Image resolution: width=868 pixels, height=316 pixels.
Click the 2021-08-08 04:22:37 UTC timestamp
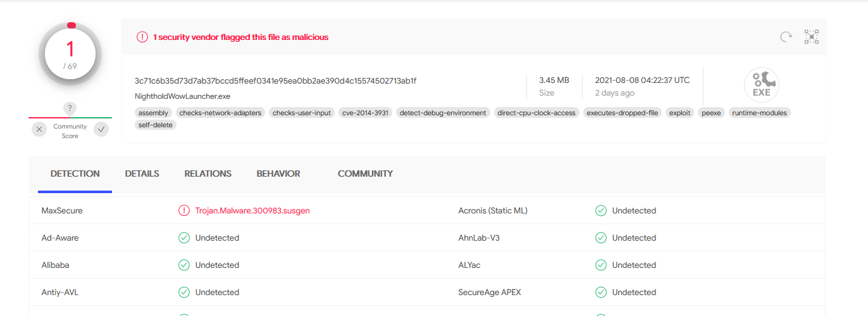pyautogui.click(x=642, y=80)
